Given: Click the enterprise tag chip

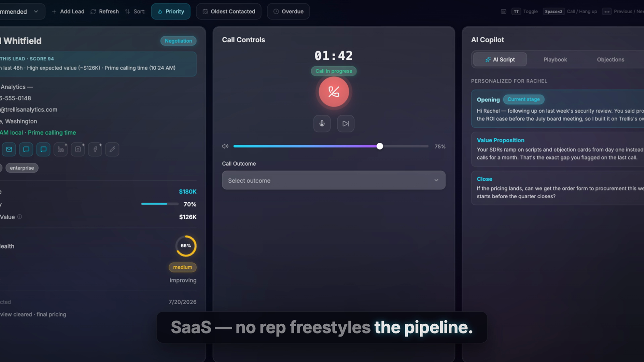Looking at the screenshot, I should [22, 168].
